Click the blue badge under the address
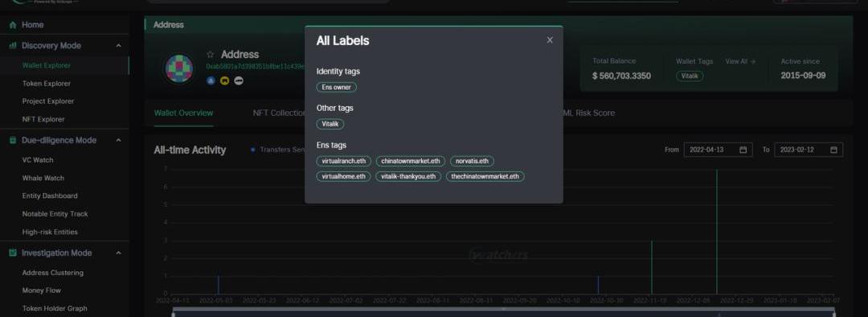Screen dimensions: 868x317 [211, 80]
